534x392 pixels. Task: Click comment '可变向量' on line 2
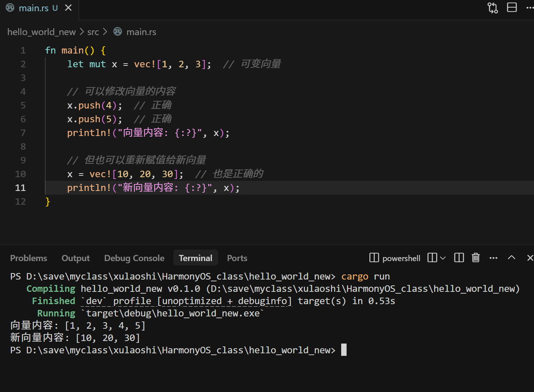pos(252,64)
